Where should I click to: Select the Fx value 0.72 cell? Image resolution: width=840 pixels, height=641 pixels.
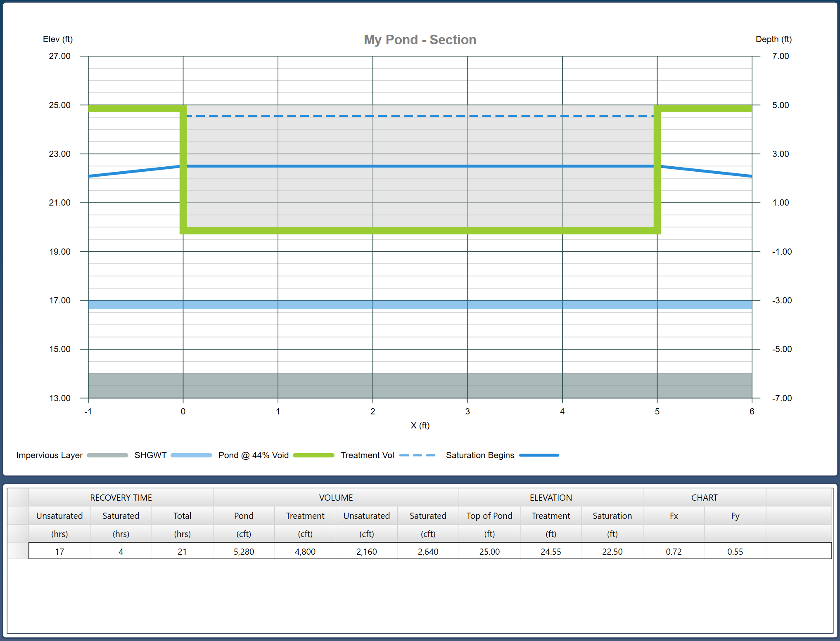point(674,551)
